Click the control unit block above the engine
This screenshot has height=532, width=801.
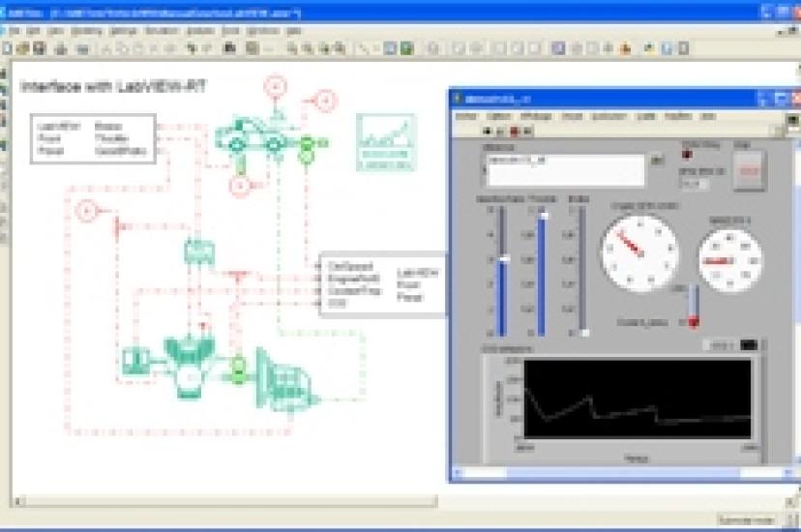[197, 251]
